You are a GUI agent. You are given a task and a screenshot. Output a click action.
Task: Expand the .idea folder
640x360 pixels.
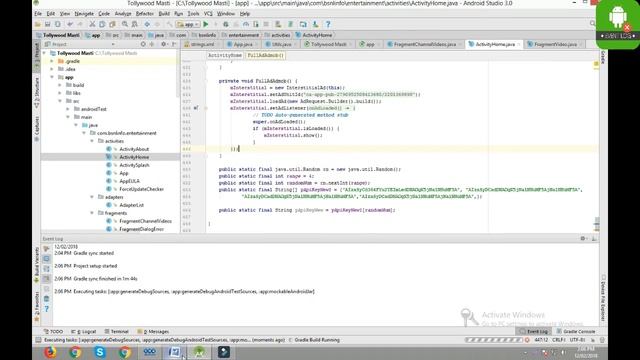pos(52,69)
